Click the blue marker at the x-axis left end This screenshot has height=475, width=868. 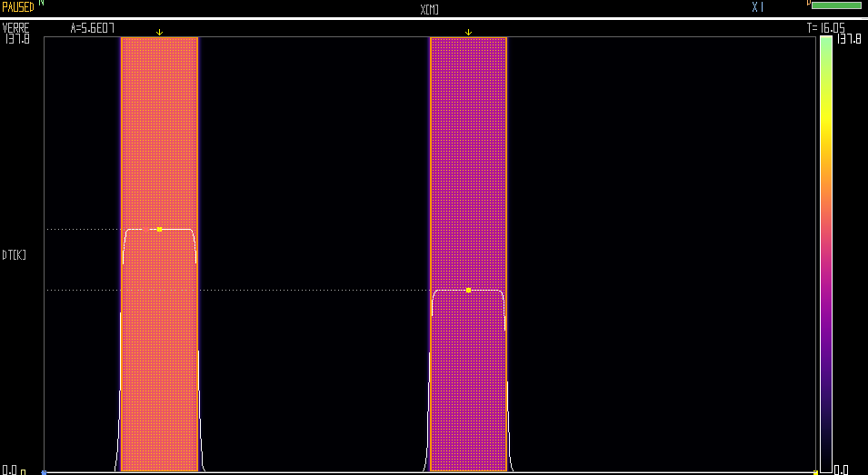pyautogui.click(x=44, y=472)
